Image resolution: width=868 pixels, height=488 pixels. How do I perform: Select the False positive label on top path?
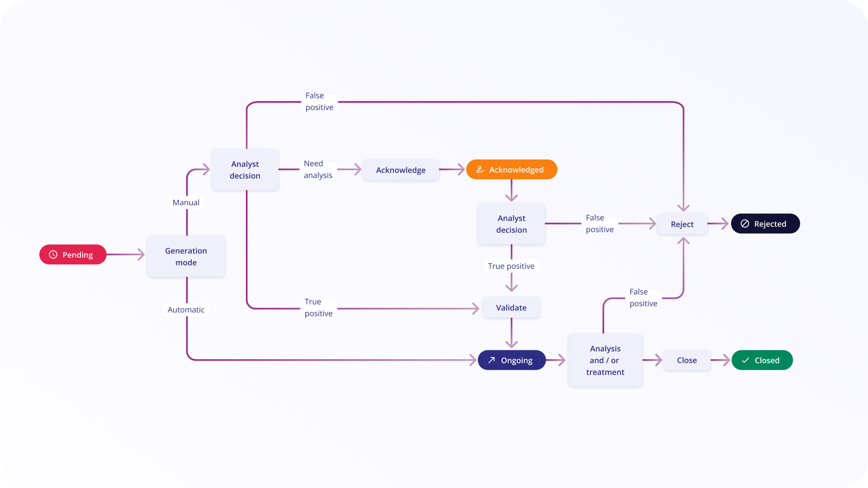click(x=316, y=101)
